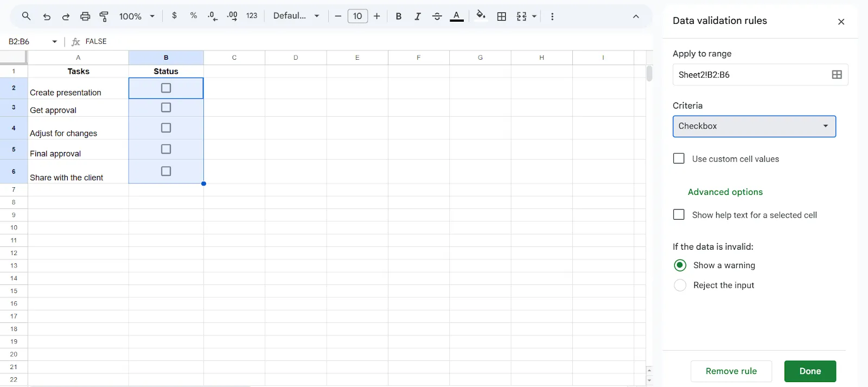Image resolution: width=868 pixels, height=387 pixels.
Task: Click the font size input box
Action: (x=358, y=16)
